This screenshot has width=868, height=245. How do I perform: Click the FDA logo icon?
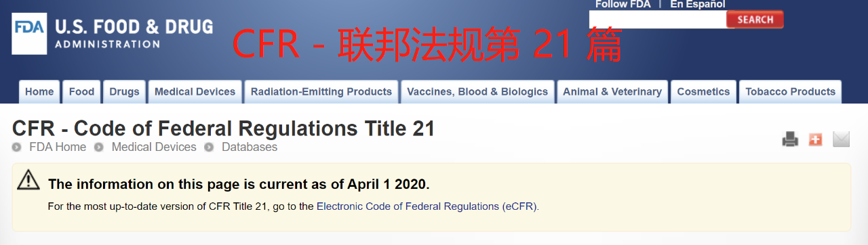[x=29, y=34]
